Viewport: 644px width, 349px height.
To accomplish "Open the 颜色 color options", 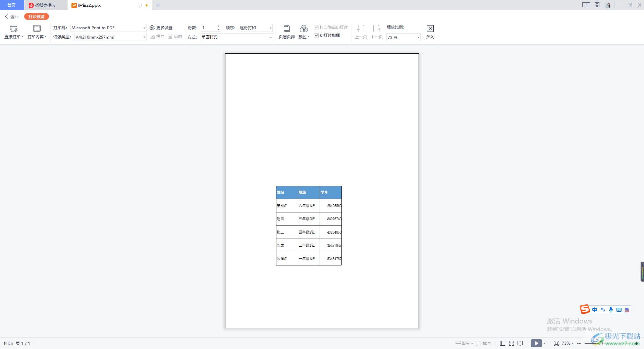I will click(304, 32).
